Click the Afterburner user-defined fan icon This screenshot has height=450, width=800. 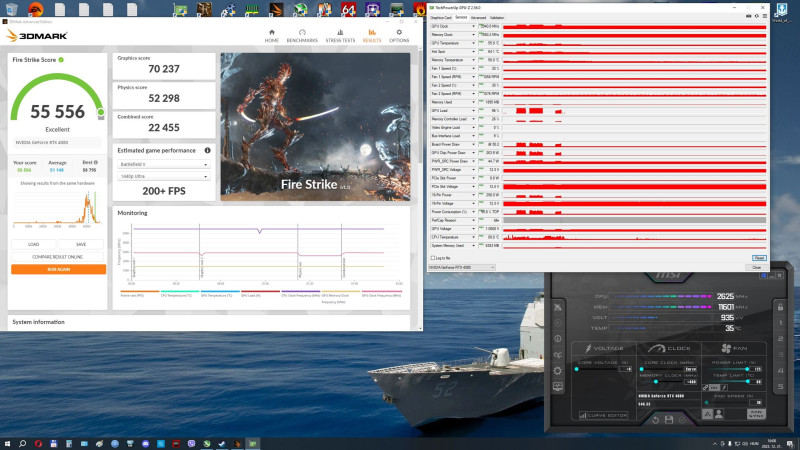(x=718, y=414)
